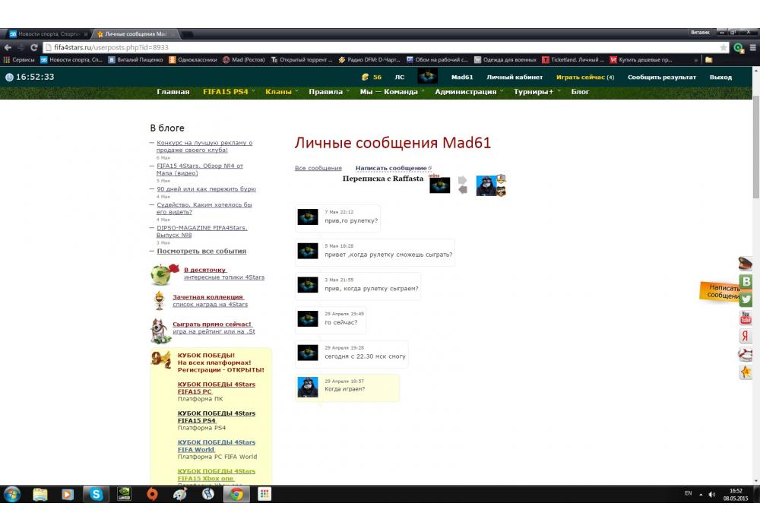Click the VK icon in the social sidebar
Screen dimensions: 760x532
coord(746,281)
